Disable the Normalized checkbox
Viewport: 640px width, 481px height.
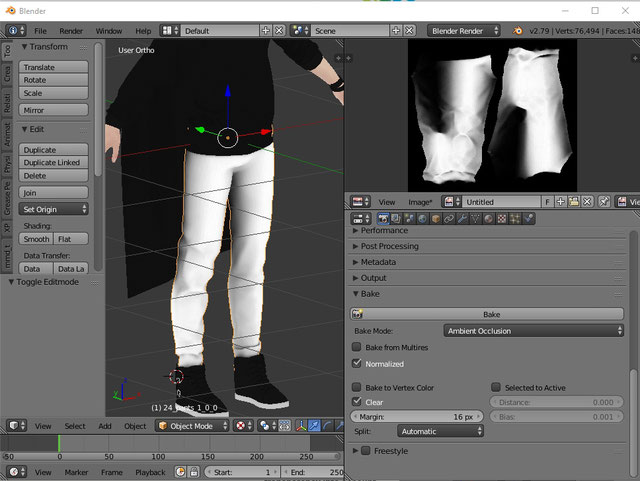[x=357, y=364]
